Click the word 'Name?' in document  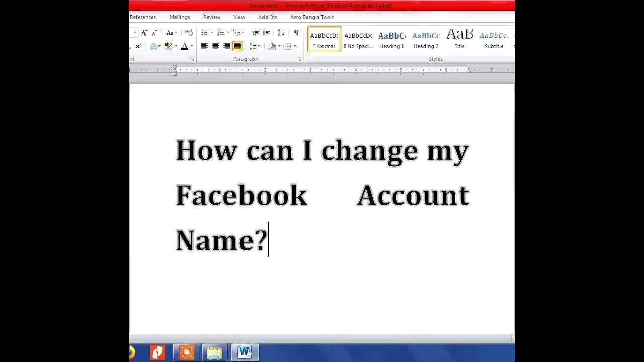pyautogui.click(x=221, y=240)
